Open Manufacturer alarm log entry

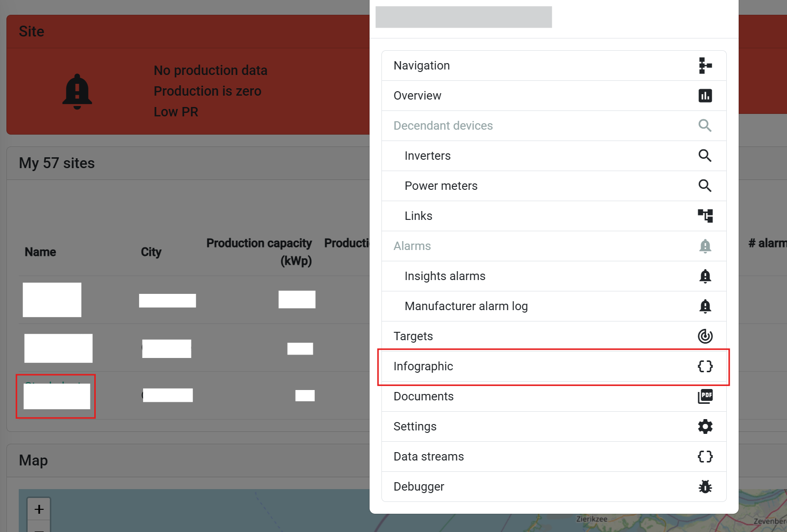[554, 306]
